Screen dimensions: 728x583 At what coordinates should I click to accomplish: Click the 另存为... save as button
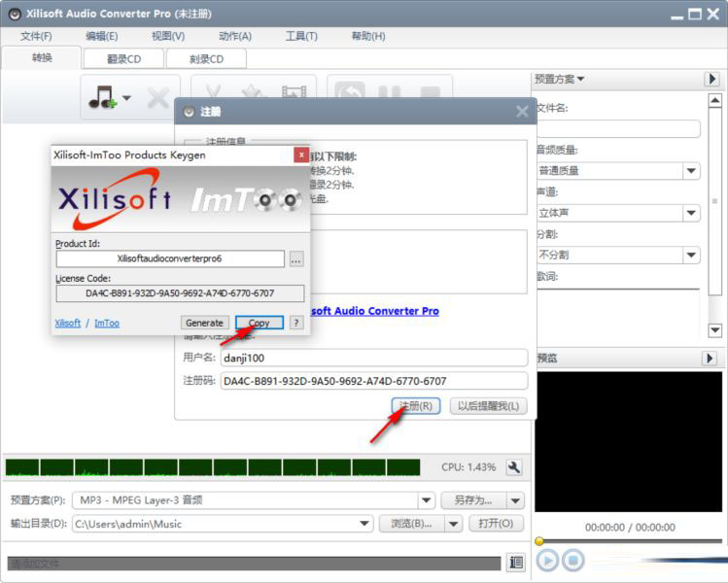(473, 500)
